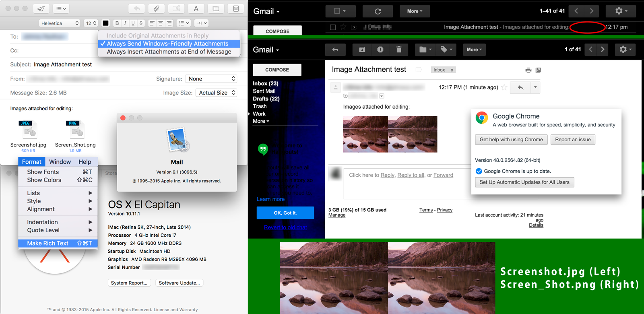The width and height of the screenshot is (644, 314).
Task: Open the Photo Browser in the Mail toolbar
Action: point(216,8)
